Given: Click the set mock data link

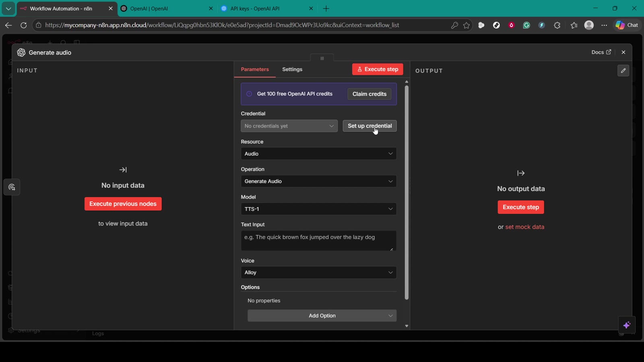Looking at the screenshot, I should click(x=524, y=227).
